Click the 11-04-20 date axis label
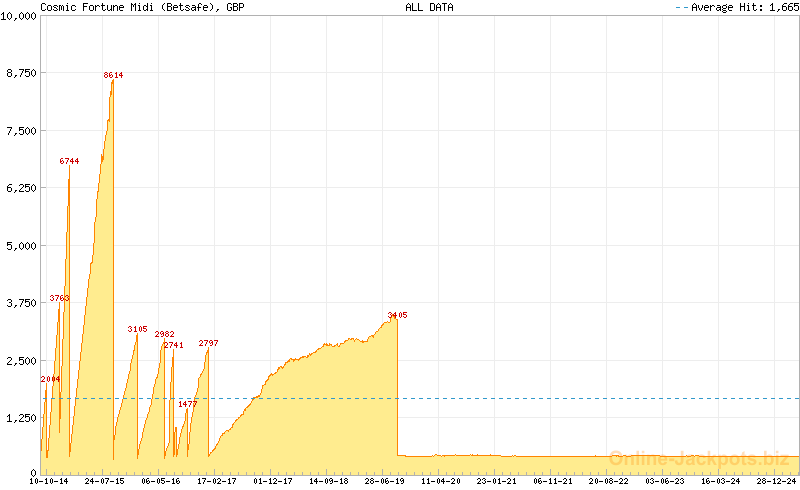Image resolution: width=800 pixels, height=490 pixels. [441, 481]
